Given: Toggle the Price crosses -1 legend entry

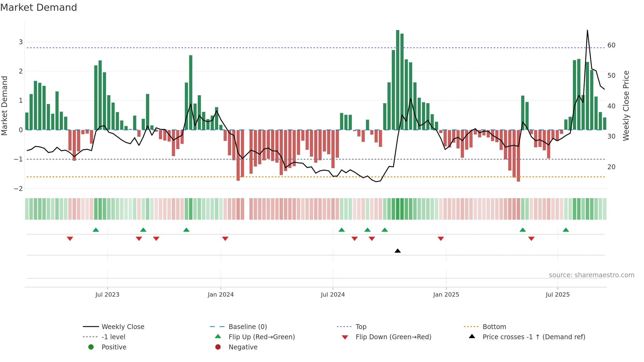Looking at the screenshot, I should [527, 337].
